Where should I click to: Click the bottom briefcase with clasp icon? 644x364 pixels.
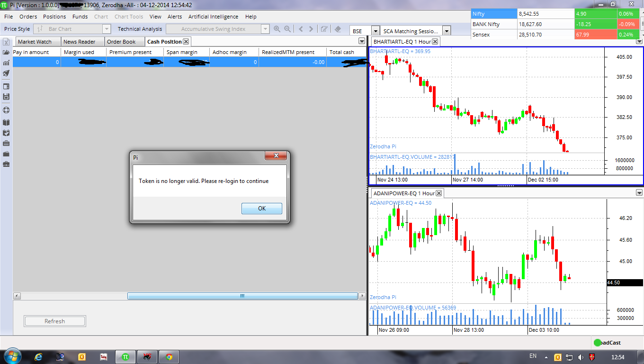6,164
